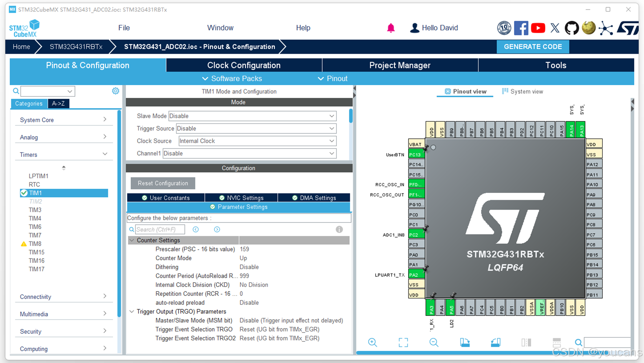Open the GitHub icon link
Image resolution: width=644 pixels, height=363 pixels.
coord(571,28)
